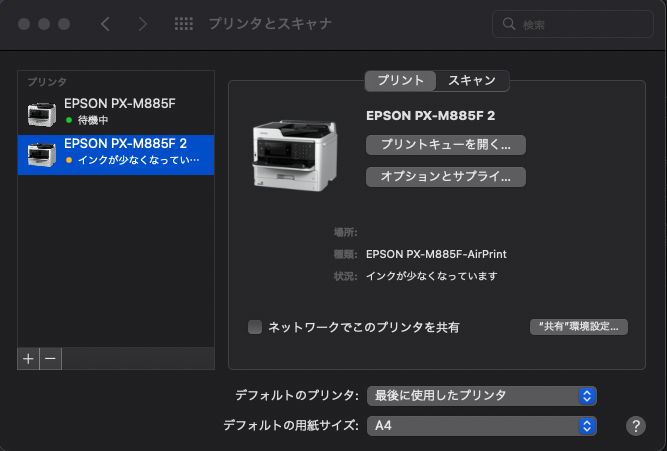Click the magnifier icon in search field
Image resolution: width=667 pixels, height=451 pixels.
[509, 24]
